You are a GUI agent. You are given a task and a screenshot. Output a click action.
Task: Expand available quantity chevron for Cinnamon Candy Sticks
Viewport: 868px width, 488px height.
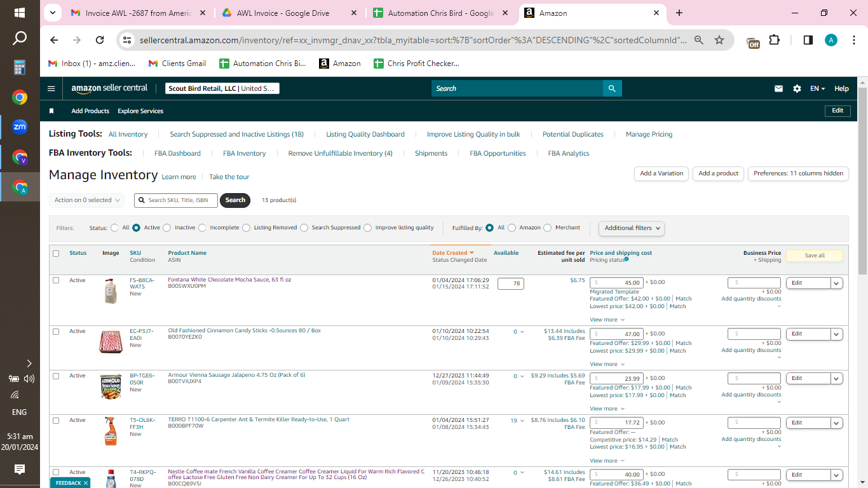click(x=522, y=332)
